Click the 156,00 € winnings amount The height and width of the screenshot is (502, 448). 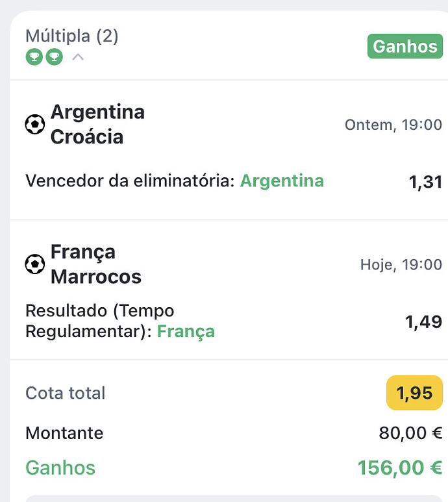point(400,468)
